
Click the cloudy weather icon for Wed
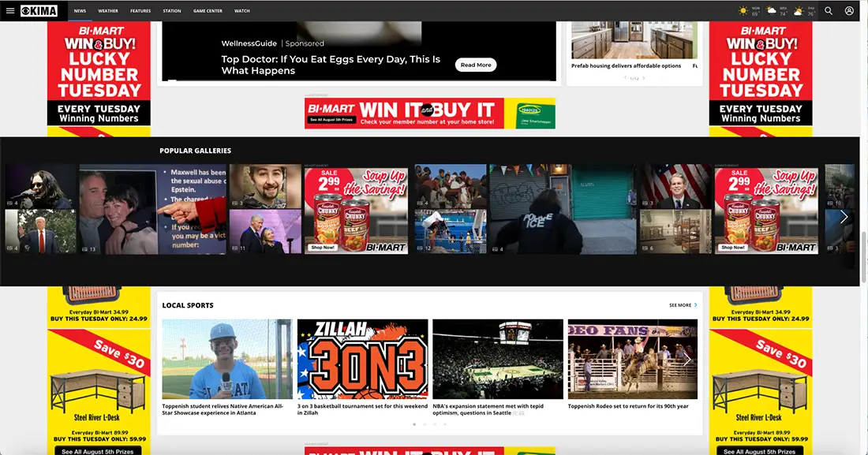[x=771, y=10]
